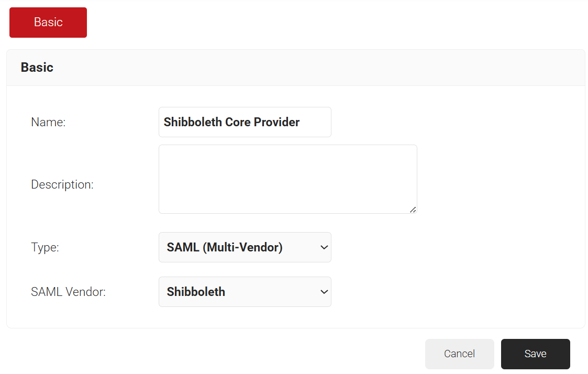
Task: Click the chevron arrow on Type select
Action: tap(324, 247)
